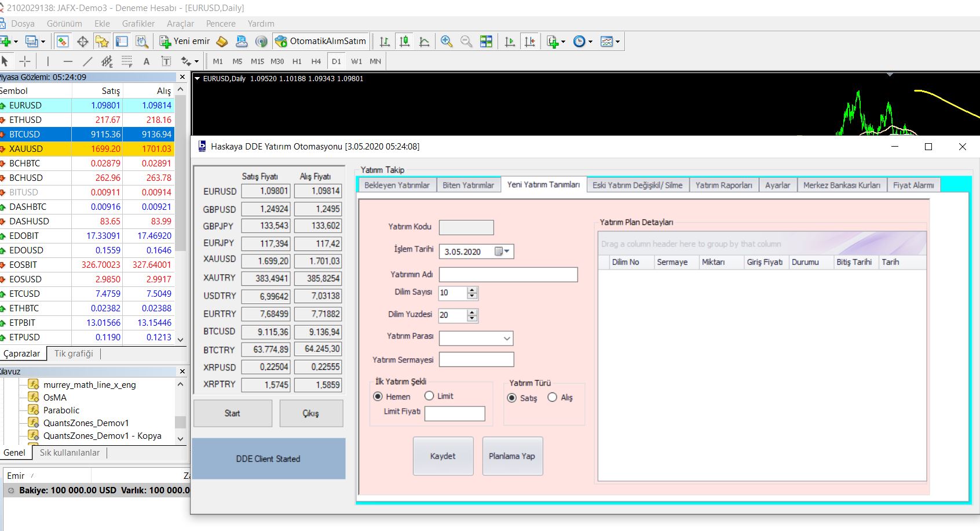The height and width of the screenshot is (531, 980).
Task: Switch to the Bekleyen Yatırımlar tab
Action: click(397, 185)
